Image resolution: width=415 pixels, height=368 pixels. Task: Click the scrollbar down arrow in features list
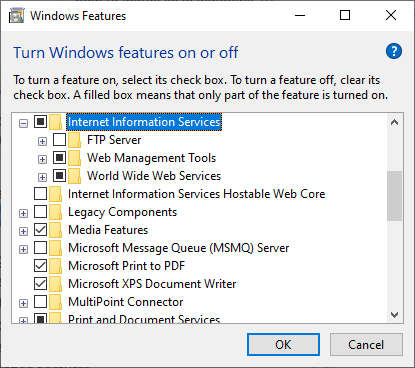point(395,315)
